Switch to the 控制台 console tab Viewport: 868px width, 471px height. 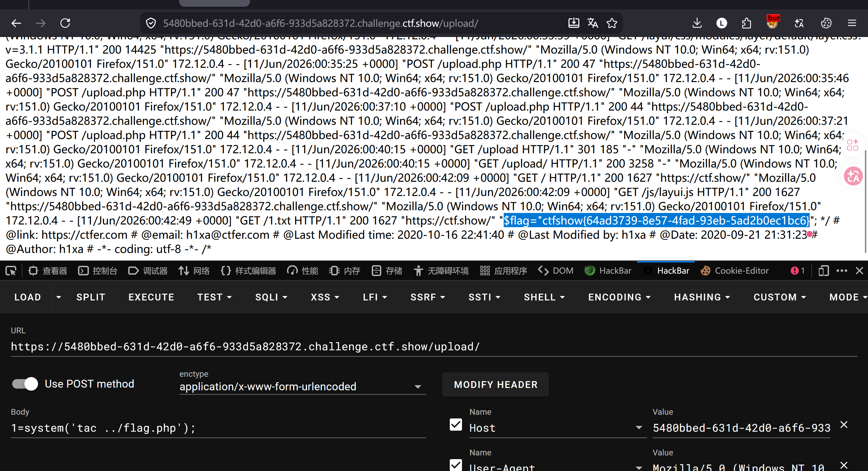tap(98, 271)
